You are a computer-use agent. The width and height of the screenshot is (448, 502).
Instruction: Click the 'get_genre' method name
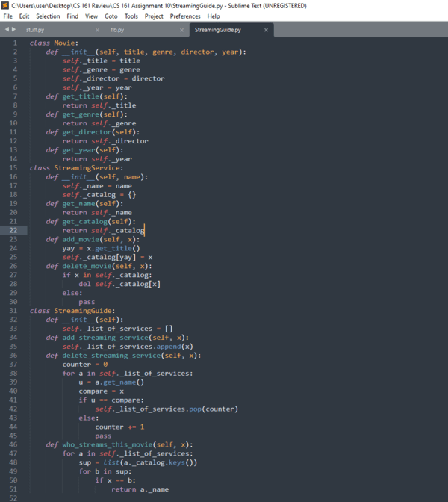click(x=81, y=114)
